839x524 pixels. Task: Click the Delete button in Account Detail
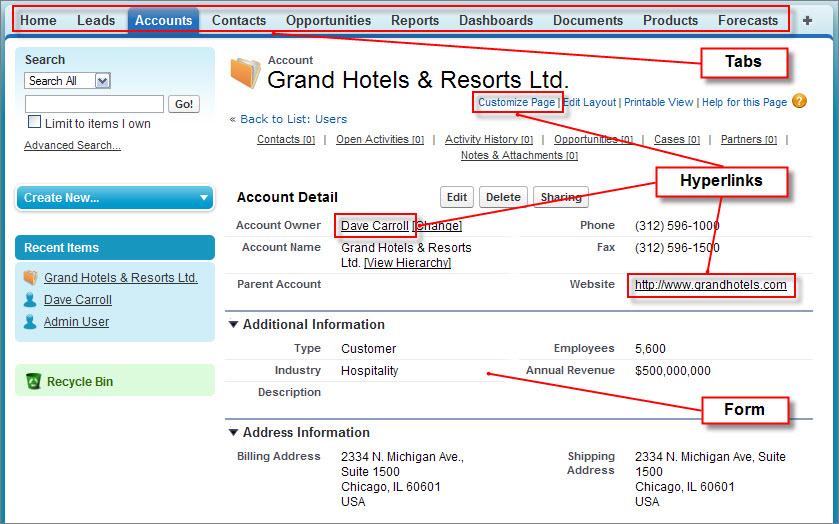click(503, 197)
